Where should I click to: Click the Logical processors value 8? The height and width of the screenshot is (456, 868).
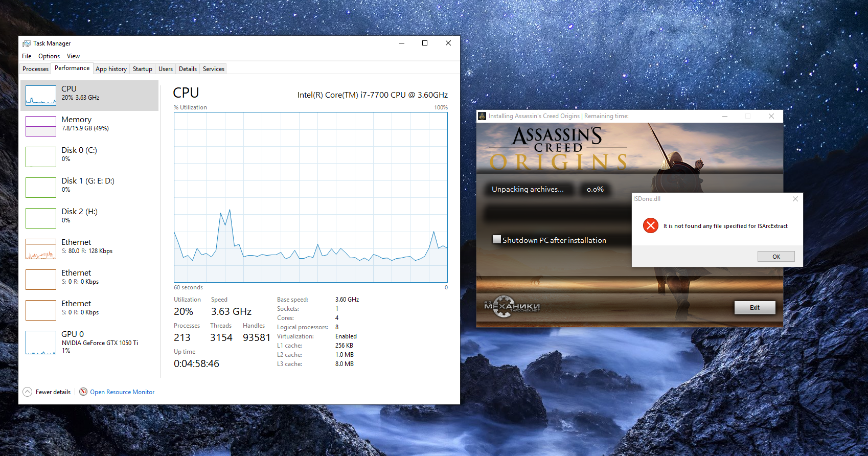[337, 327]
